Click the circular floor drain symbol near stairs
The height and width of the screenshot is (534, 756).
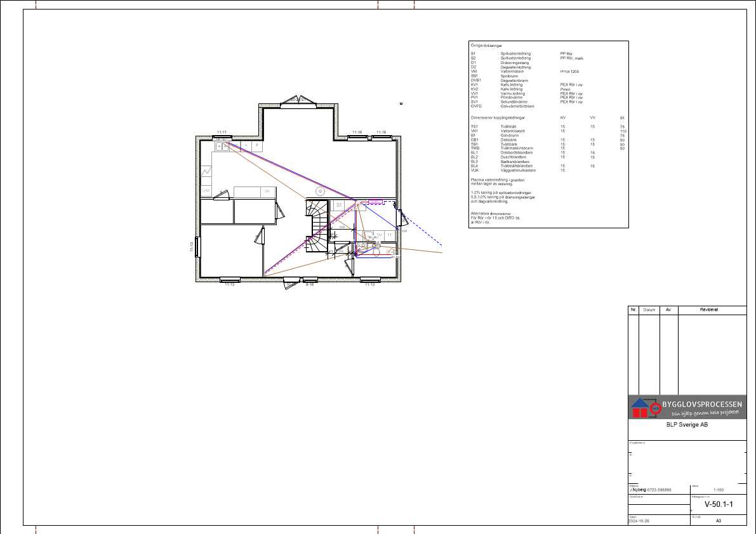point(320,192)
